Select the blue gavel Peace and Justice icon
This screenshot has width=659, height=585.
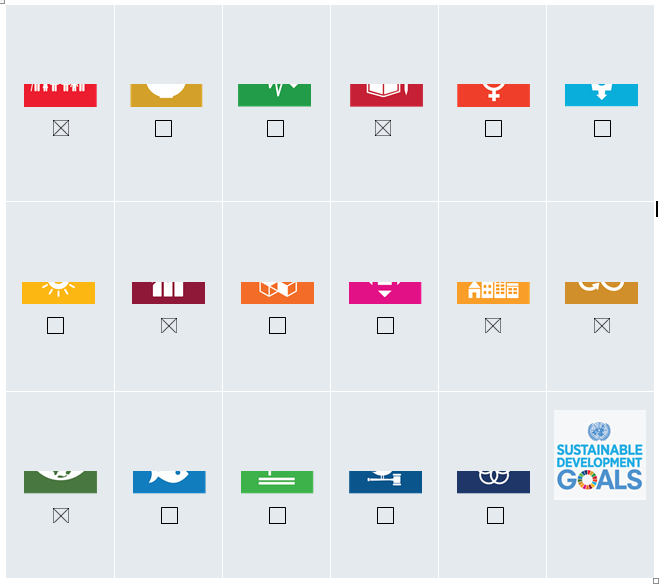pos(385,482)
